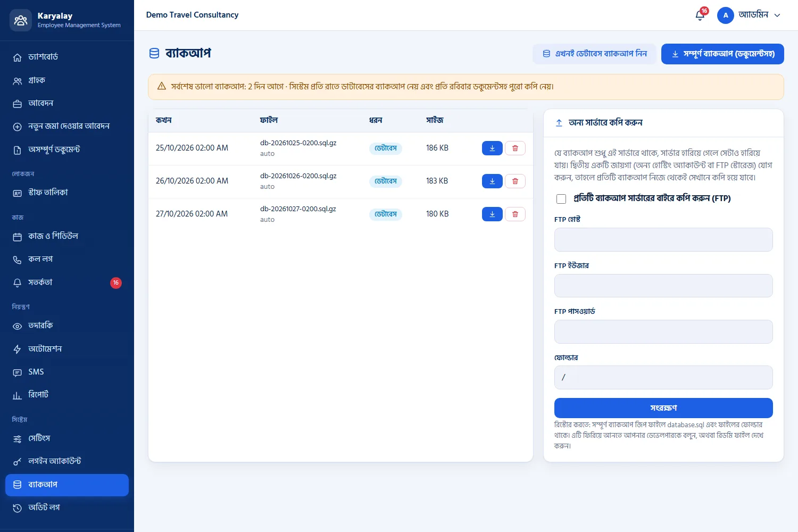Click the সংরক্ষণ save button
This screenshot has height=532, width=798.
[663, 408]
